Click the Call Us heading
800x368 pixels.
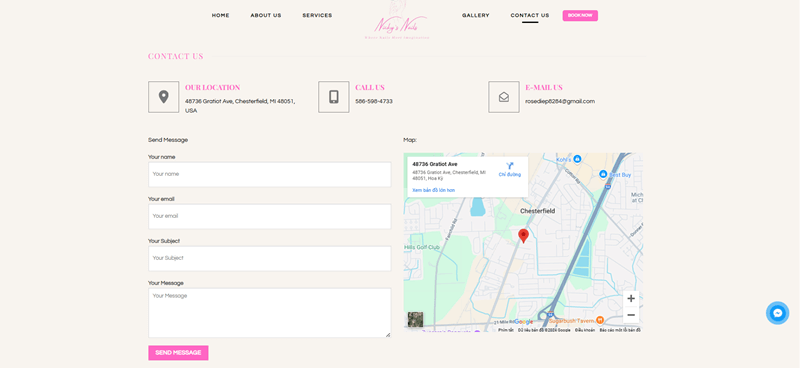click(x=370, y=87)
